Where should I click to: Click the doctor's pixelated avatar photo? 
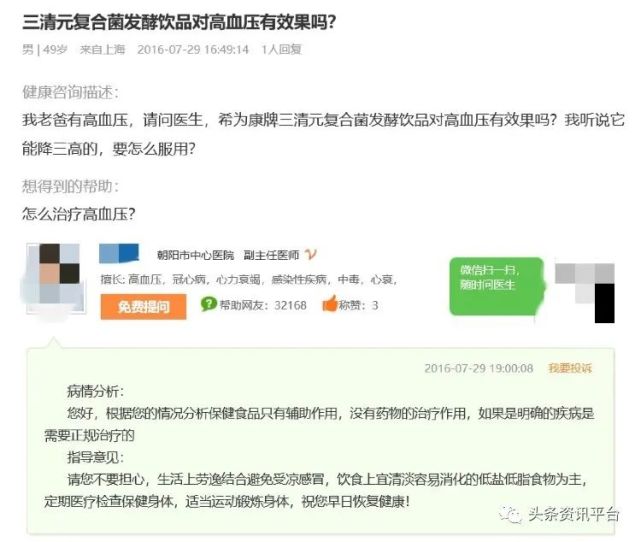tap(56, 278)
